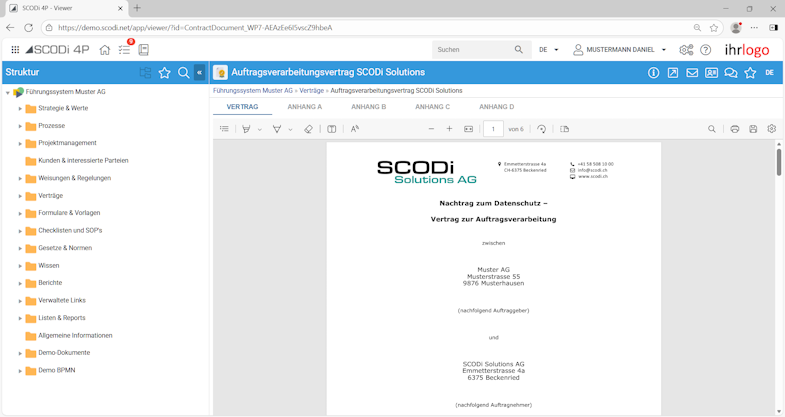Open the apps grid menu icon
Image resolution: width=785 pixels, height=417 pixels.
15,50
